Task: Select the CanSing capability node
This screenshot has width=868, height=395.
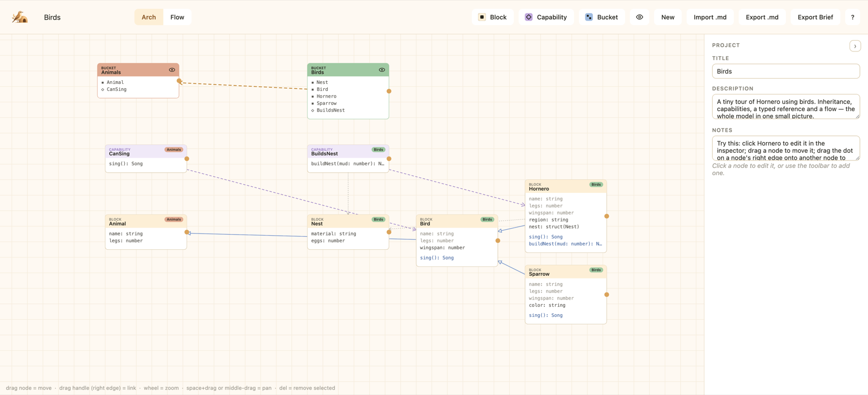Action: (x=146, y=159)
